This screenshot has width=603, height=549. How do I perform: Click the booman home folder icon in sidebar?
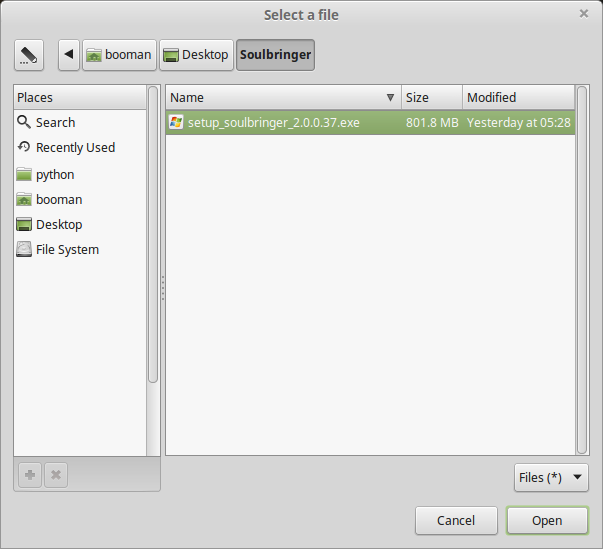24,199
